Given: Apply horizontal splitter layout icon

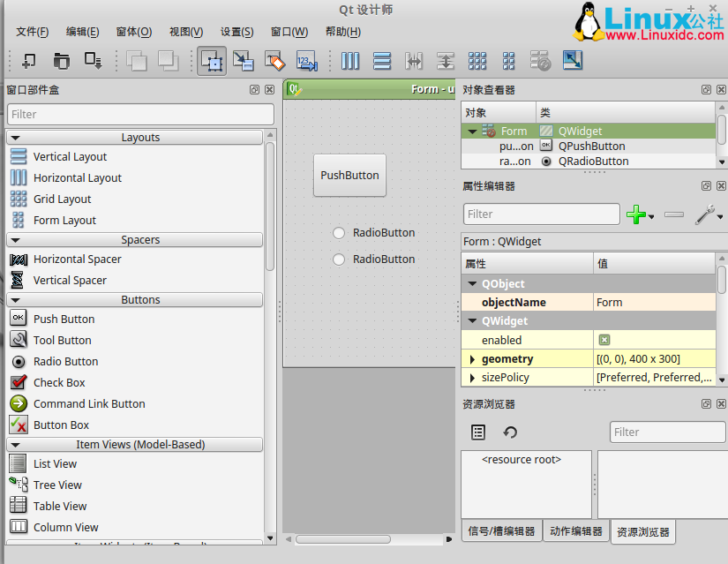Looking at the screenshot, I should (414, 61).
